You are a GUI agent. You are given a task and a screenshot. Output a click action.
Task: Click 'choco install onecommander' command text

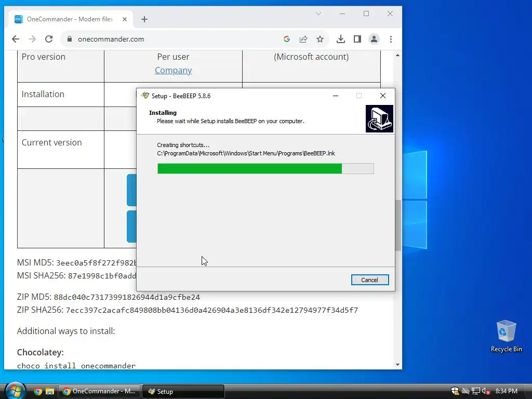[x=76, y=366]
